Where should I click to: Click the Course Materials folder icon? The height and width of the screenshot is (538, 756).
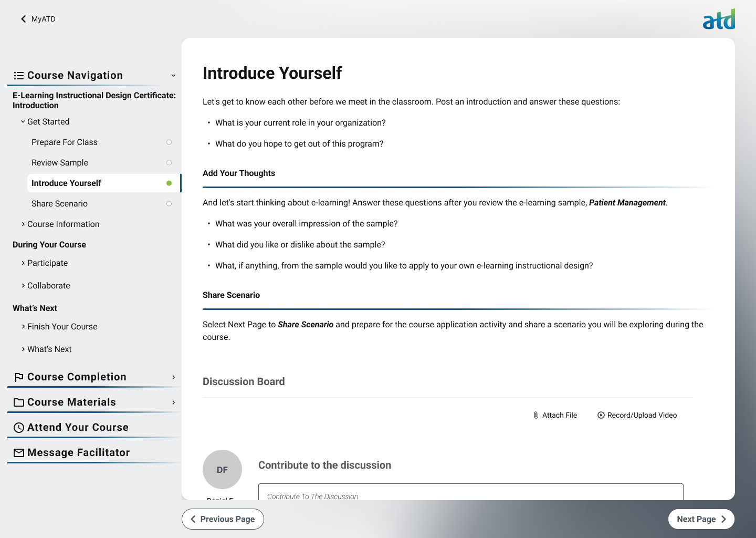(19, 402)
